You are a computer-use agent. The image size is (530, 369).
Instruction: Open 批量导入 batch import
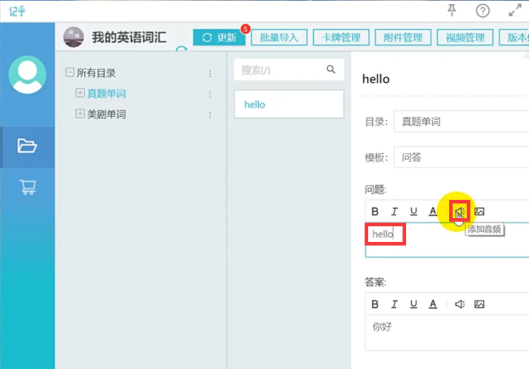(x=279, y=38)
